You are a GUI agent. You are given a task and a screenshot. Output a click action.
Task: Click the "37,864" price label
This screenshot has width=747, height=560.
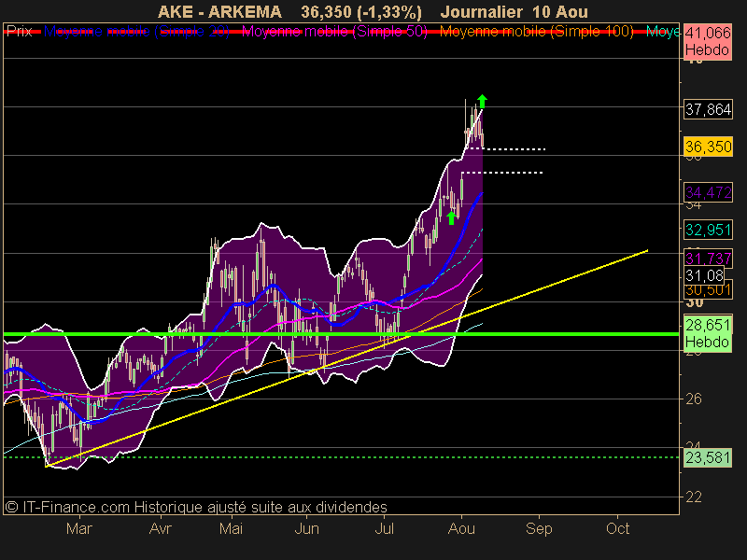coord(709,109)
